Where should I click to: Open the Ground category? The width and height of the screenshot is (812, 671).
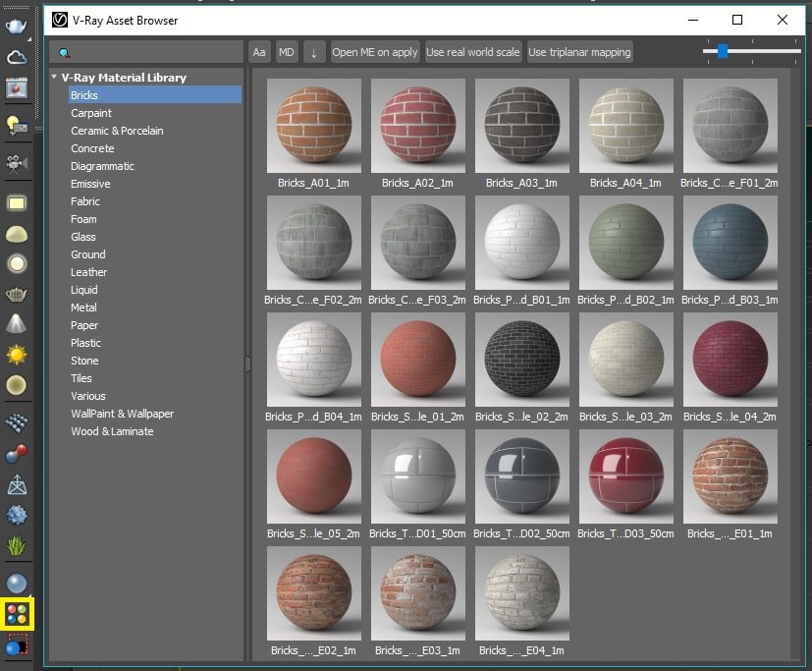point(88,254)
